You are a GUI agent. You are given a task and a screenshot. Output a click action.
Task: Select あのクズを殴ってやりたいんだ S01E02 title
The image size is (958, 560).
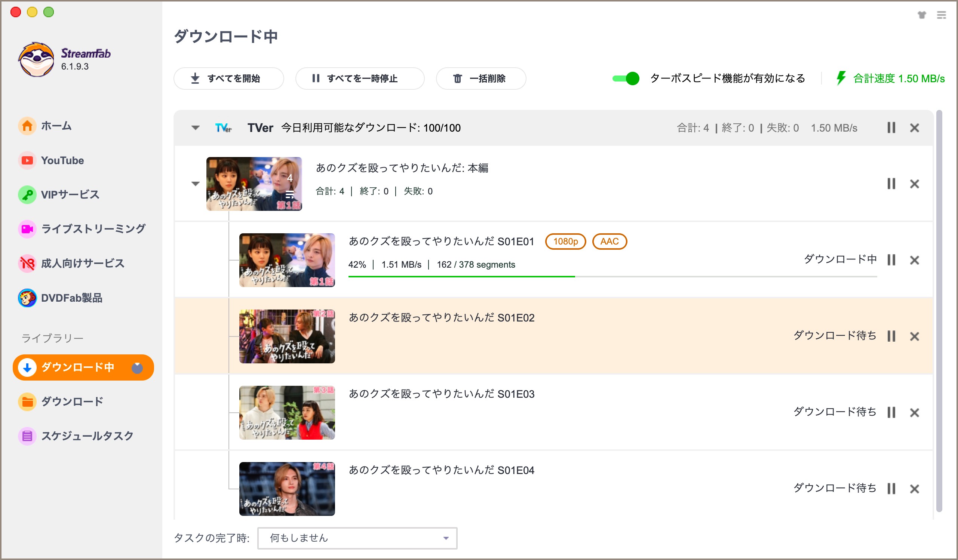[x=441, y=317]
